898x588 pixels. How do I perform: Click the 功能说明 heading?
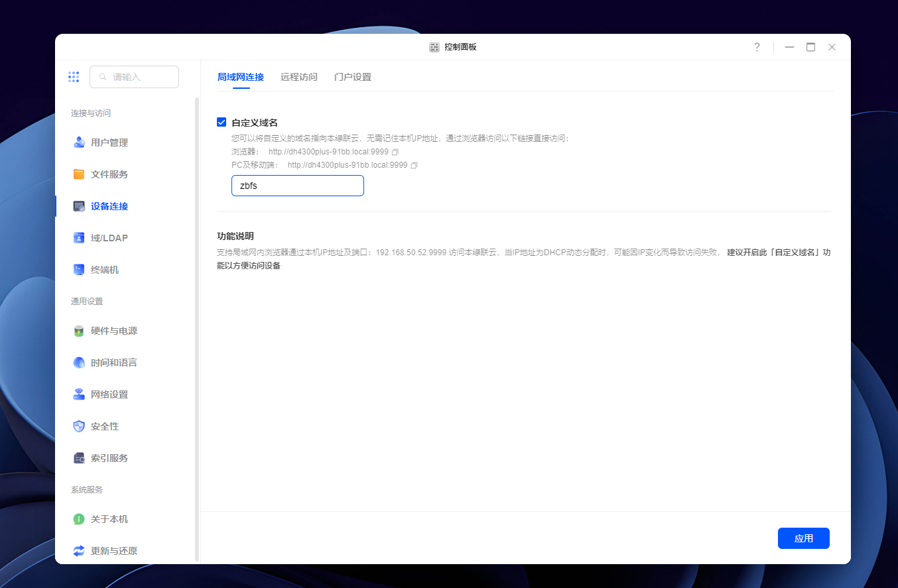(x=235, y=236)
